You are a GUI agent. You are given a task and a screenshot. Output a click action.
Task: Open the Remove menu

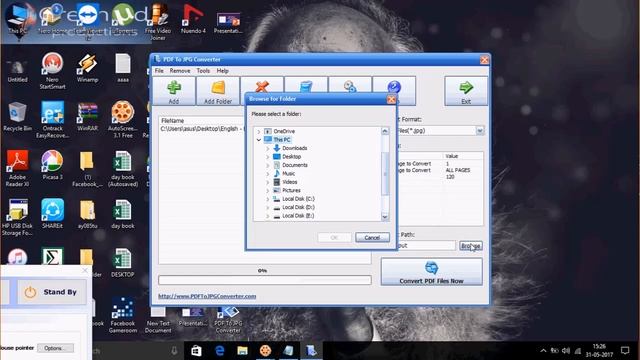point(180,71)
